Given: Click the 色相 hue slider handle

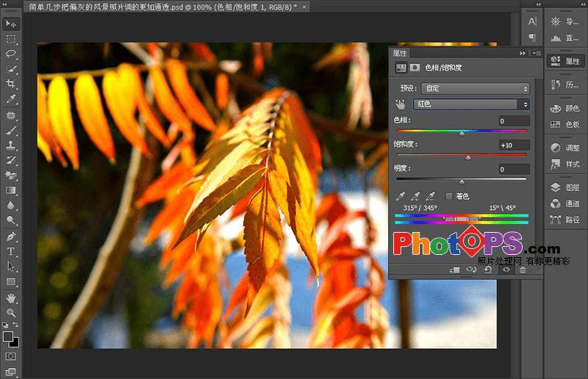Looking at the screenshot, I should pyautogui.click(x=462, y=133).
